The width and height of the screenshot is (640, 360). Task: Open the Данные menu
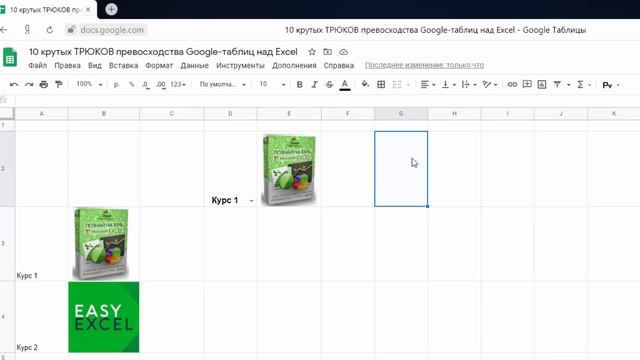click(194, 65)
